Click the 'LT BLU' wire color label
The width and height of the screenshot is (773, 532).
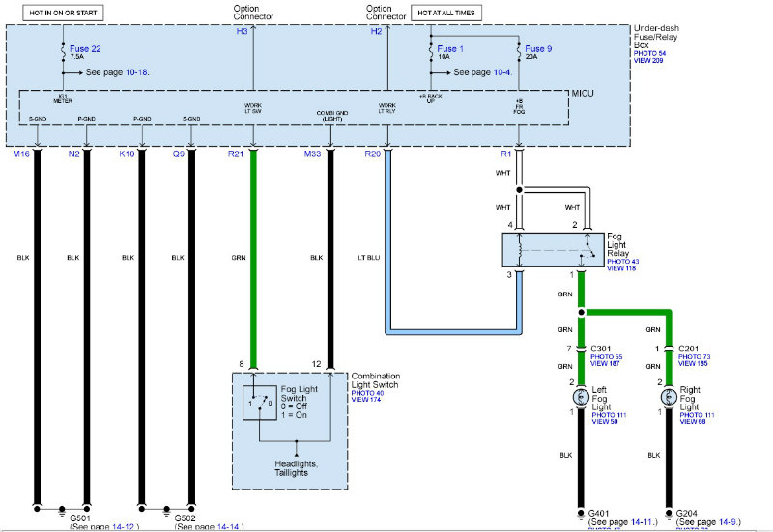(x=369, y=258)
